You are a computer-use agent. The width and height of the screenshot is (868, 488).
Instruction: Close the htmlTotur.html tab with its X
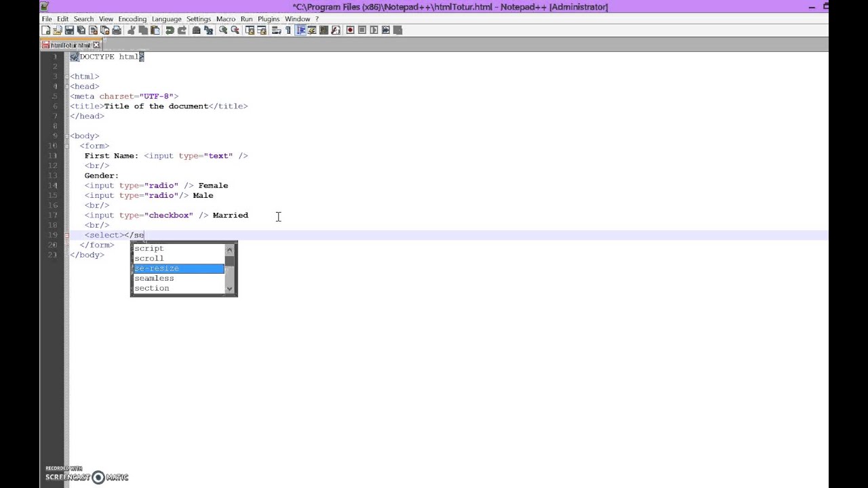96,45
